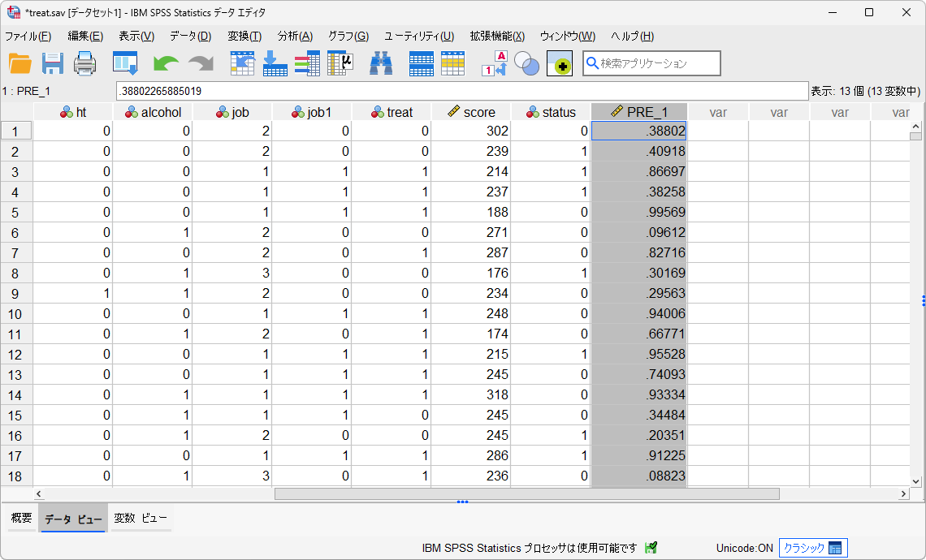The width and height of the screenshot is (926, 560).
Task: Click PRE_1 cell showing .38802
Action: coord(639,131)
